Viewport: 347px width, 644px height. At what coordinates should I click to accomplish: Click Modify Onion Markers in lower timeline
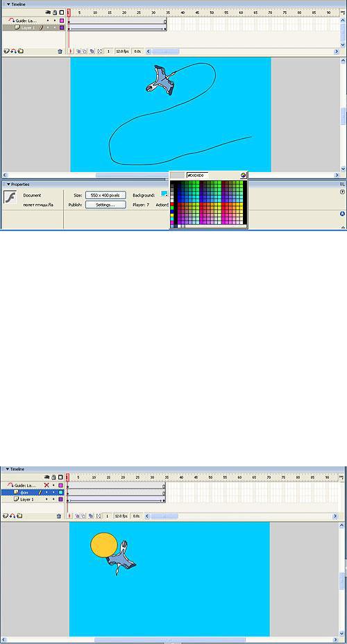pos(99,516)
